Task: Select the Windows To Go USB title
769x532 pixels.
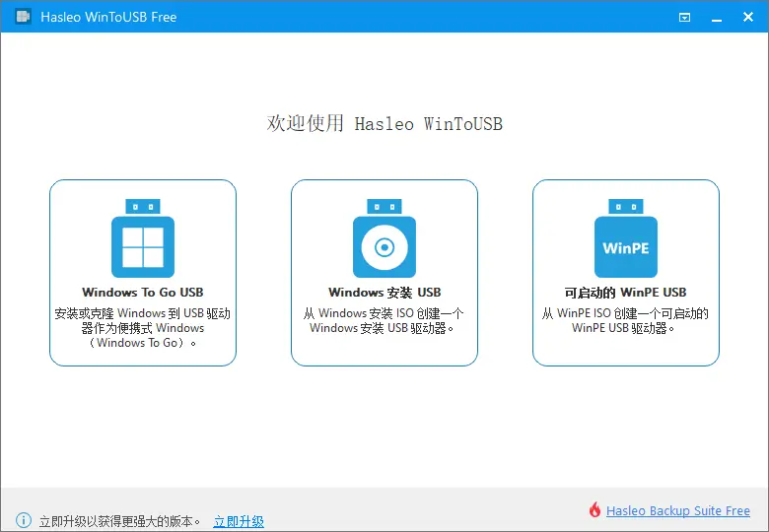Action: click(143, 293)
